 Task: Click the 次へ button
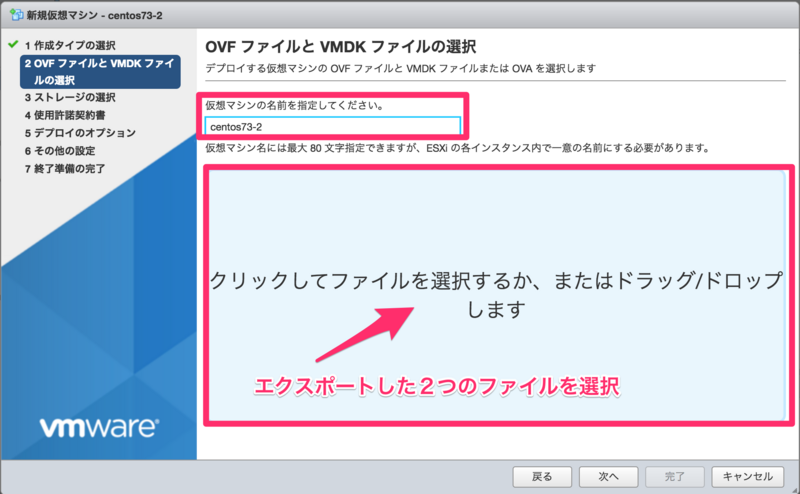coord(608,477)
